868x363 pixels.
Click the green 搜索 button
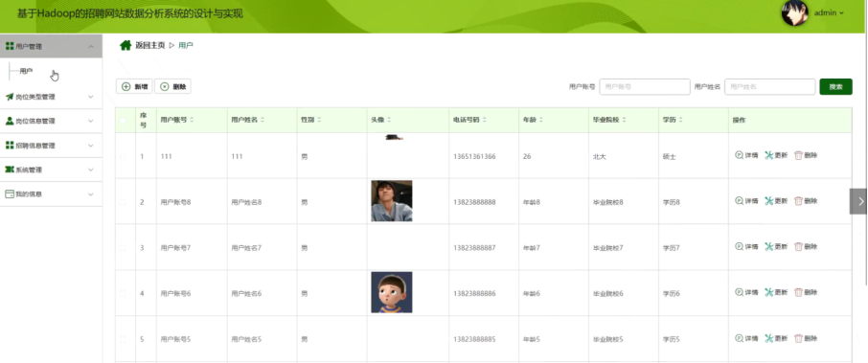tap(835, 87)
